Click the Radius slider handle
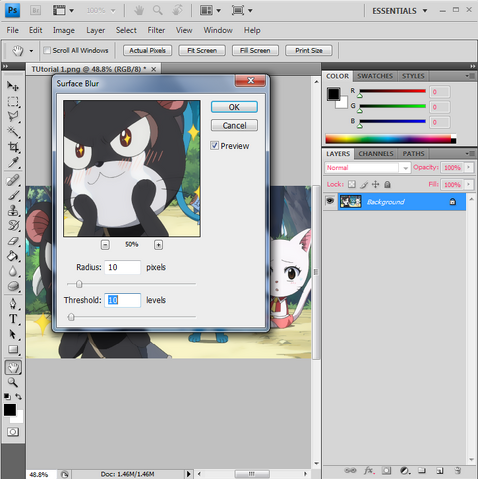 [79, 284]
